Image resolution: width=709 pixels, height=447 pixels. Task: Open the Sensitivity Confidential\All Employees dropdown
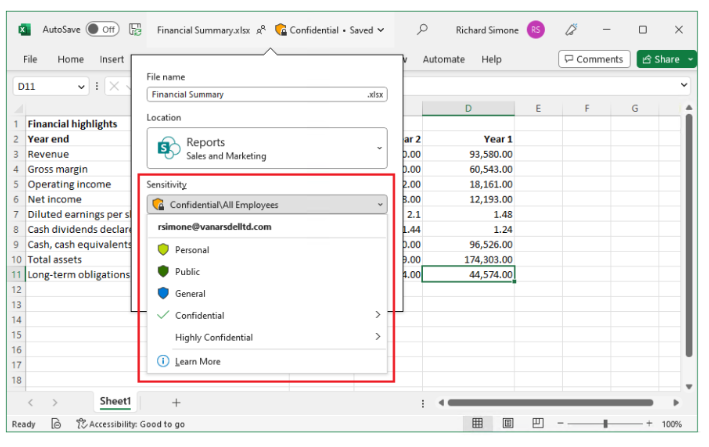coord(267,205)
